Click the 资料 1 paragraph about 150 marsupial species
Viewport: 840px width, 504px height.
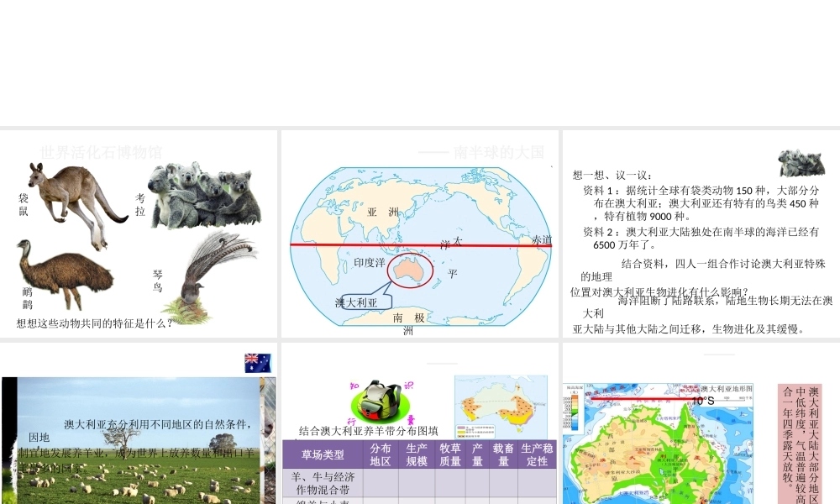click(701, 203)
